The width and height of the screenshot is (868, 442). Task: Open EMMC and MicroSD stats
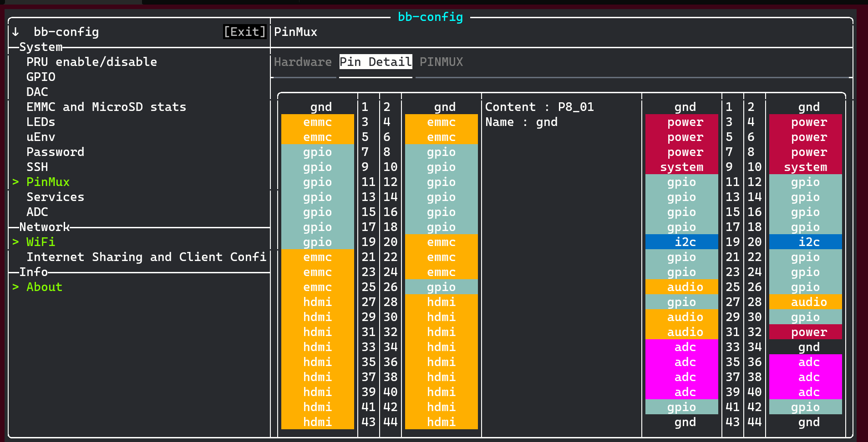point(106,107)
